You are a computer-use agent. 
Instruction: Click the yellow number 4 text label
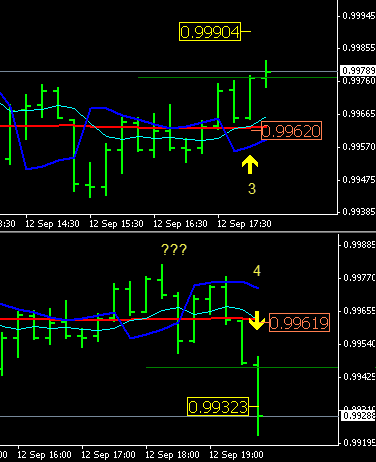pyautogui.click(x=257, y=271)
